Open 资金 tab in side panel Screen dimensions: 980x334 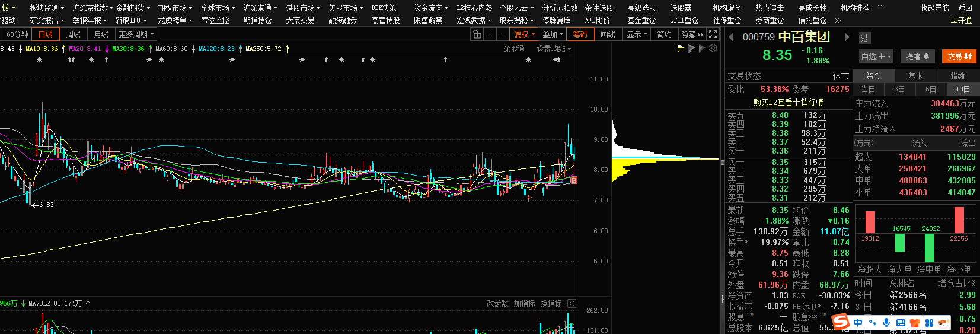[873, 76]
